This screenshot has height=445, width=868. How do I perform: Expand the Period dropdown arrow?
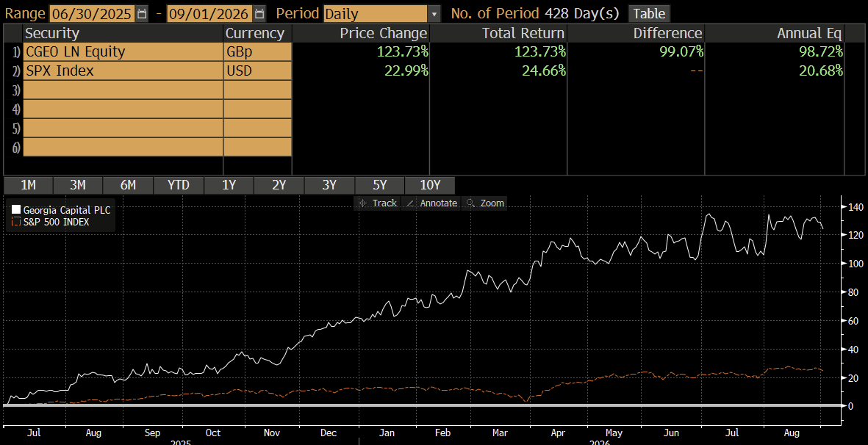(x=434, y=13)
